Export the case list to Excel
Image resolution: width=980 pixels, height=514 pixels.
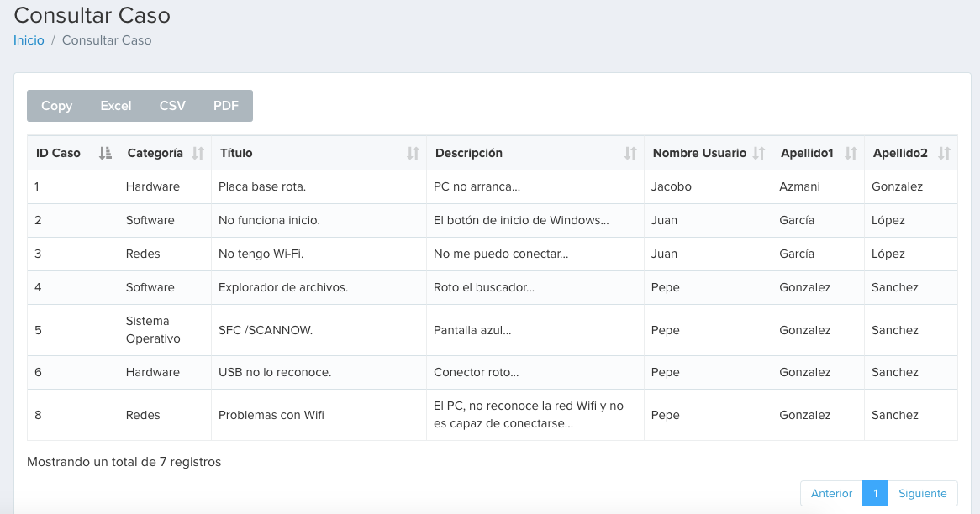point(115,105)
